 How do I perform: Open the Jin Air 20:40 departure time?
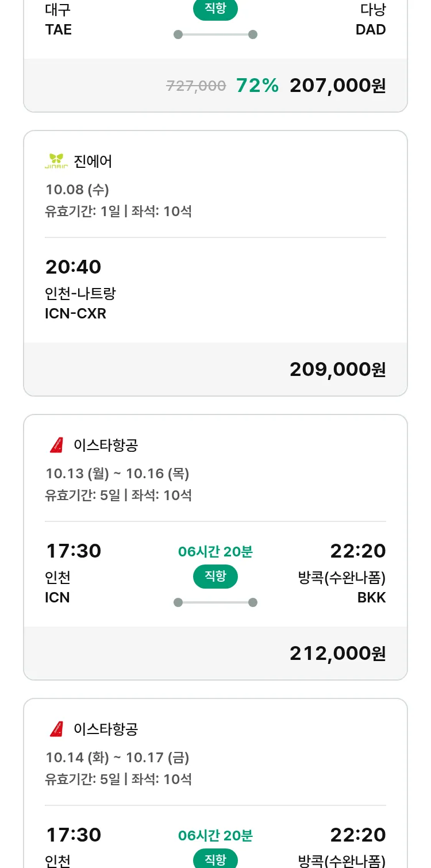tap(73, 267)
